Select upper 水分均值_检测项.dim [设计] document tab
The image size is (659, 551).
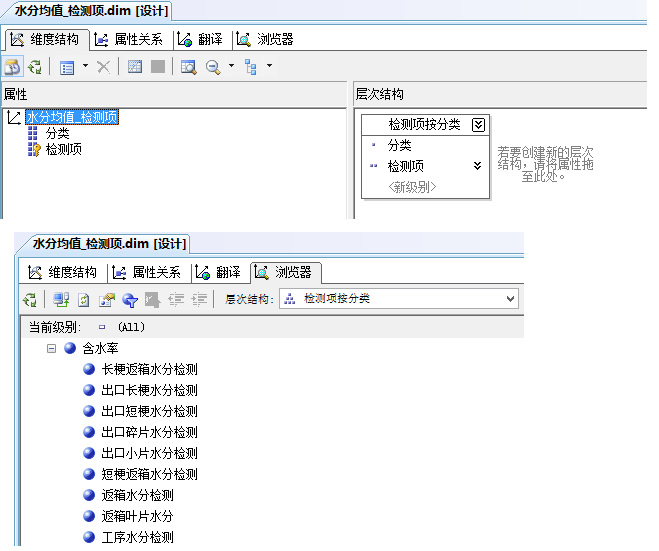point(91,11)
